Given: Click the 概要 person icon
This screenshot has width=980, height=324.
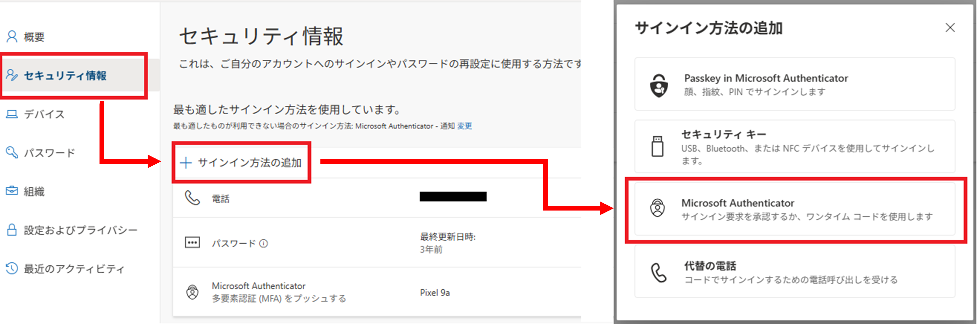Looking at the screenshot, I should pos(12,37).
